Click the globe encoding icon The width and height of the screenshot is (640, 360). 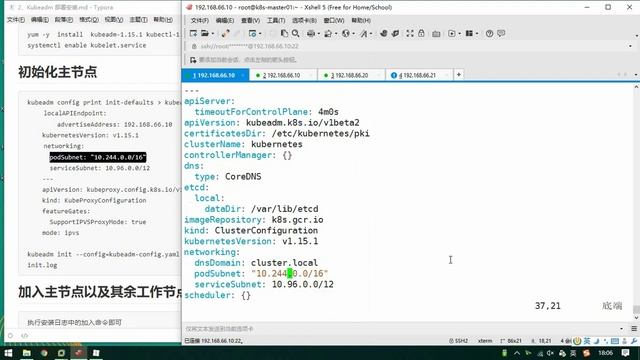(346, 33)
